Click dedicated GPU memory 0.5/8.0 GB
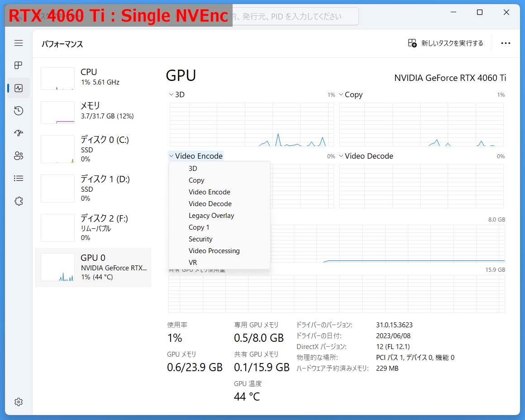 point(259,338)
